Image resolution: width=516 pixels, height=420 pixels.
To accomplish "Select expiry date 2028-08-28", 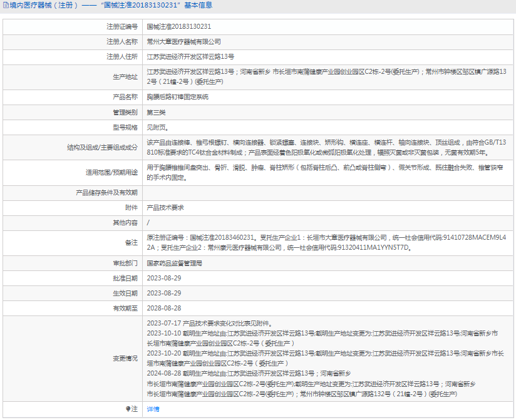I will (164, 308).
